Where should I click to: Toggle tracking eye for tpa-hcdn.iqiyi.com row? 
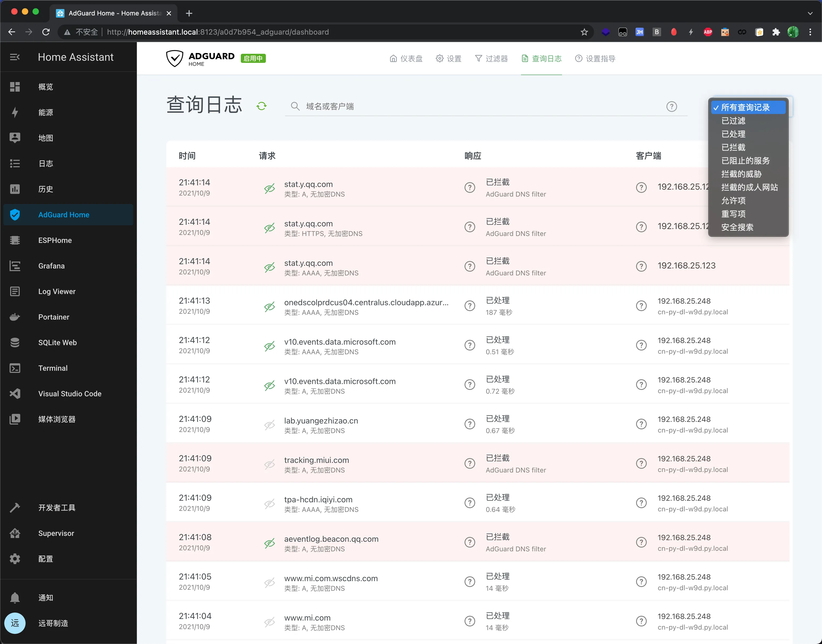[x=269, y=504]
